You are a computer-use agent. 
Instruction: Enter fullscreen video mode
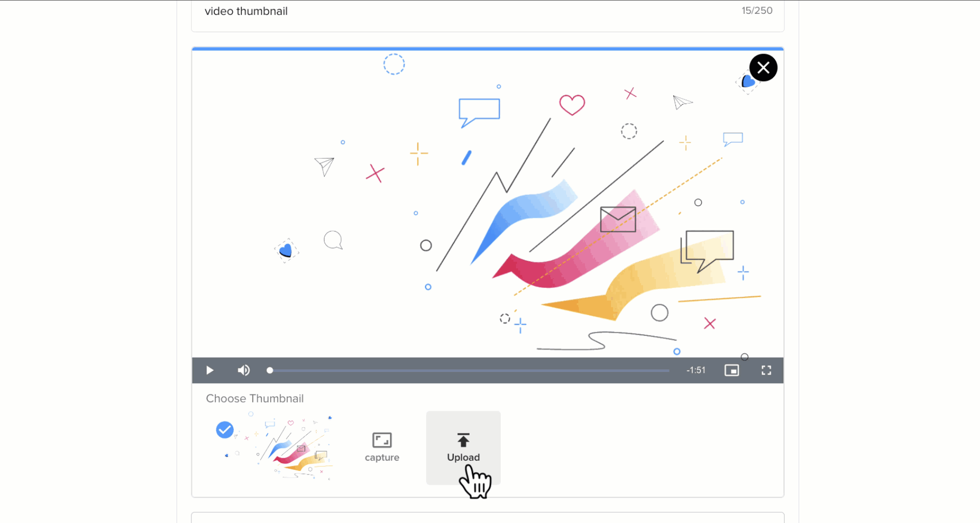(x=766, y=370)
